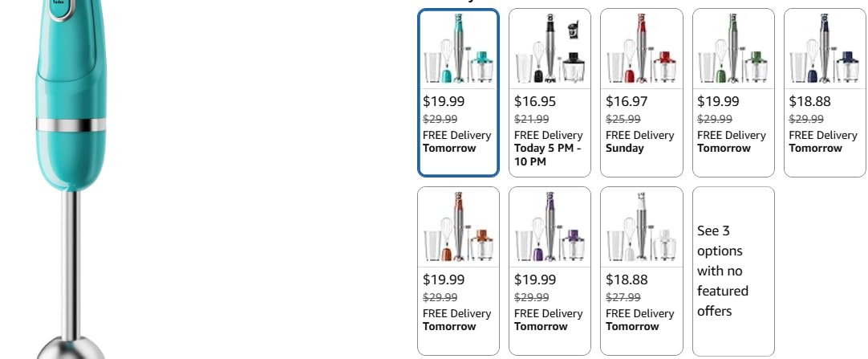868x359 pixels.
Task: Click the $16.95 price
Action: (x=535, y=101)
